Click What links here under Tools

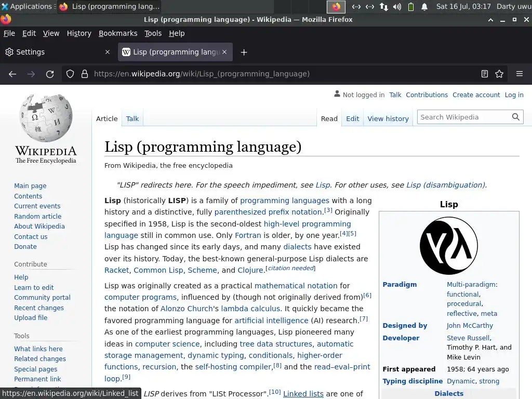pyautogui.click(x=38, y=349)
